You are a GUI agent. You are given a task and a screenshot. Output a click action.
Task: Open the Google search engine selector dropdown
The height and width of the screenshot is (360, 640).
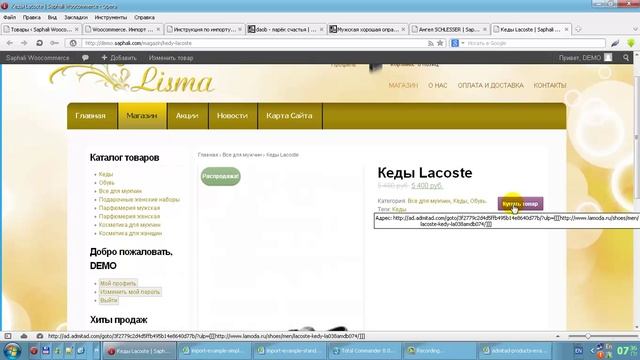tap(458, 43)
